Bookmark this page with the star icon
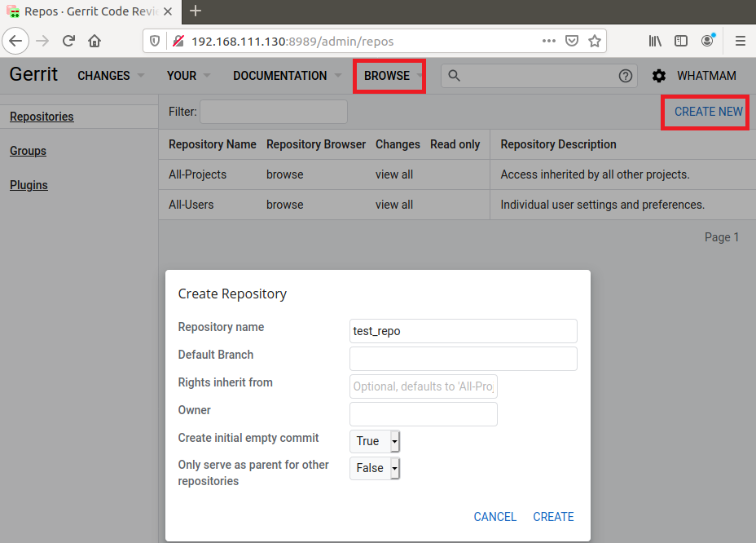This screenshot has width=756, height=543. [x=595, y=41]
